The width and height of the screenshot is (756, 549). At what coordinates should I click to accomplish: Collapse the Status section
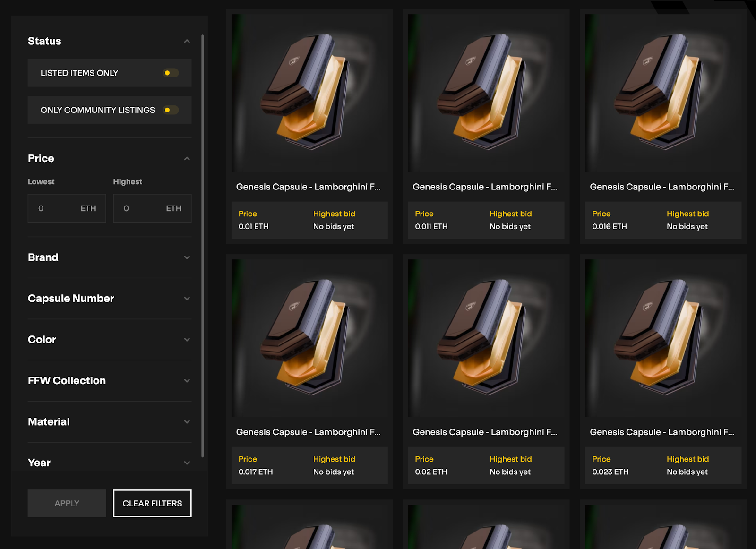pos(187,41)
